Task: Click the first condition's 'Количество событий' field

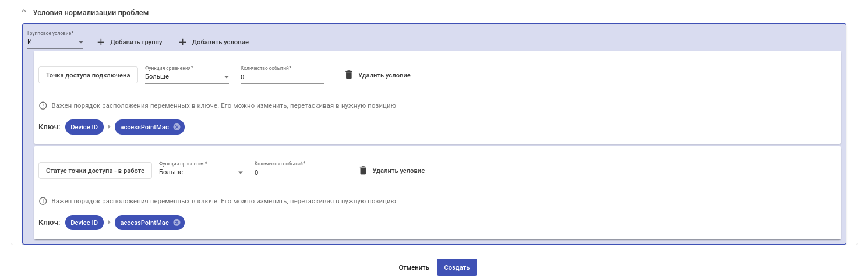Action: pyautogui.click(x=282, y=77)
